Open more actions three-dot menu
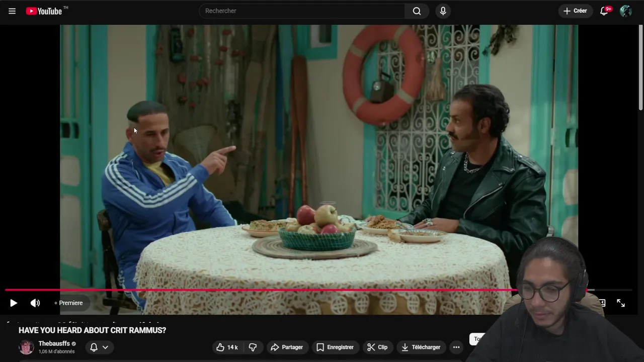Screen dimensions: 644x362 coord(456,347)
